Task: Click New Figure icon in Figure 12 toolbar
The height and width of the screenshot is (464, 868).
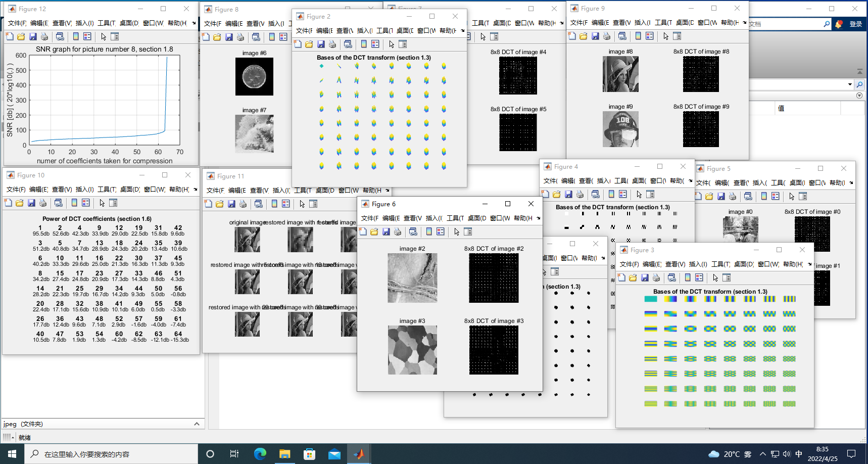Action: 10,36
